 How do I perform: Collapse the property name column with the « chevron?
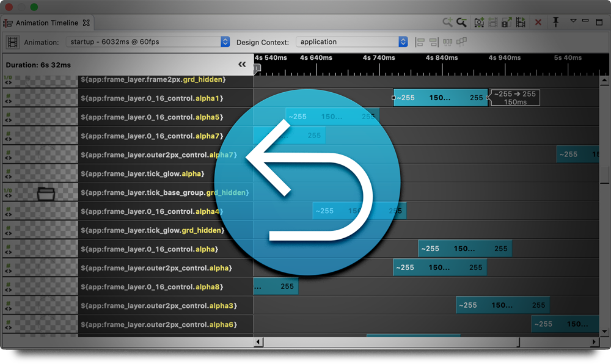(x=242, y=64)
